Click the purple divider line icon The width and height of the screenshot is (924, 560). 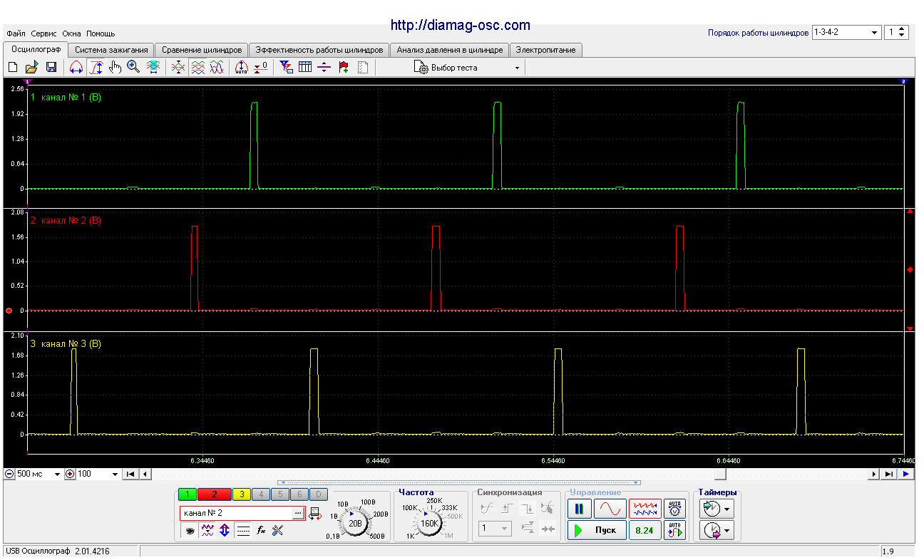coord(324,68)
